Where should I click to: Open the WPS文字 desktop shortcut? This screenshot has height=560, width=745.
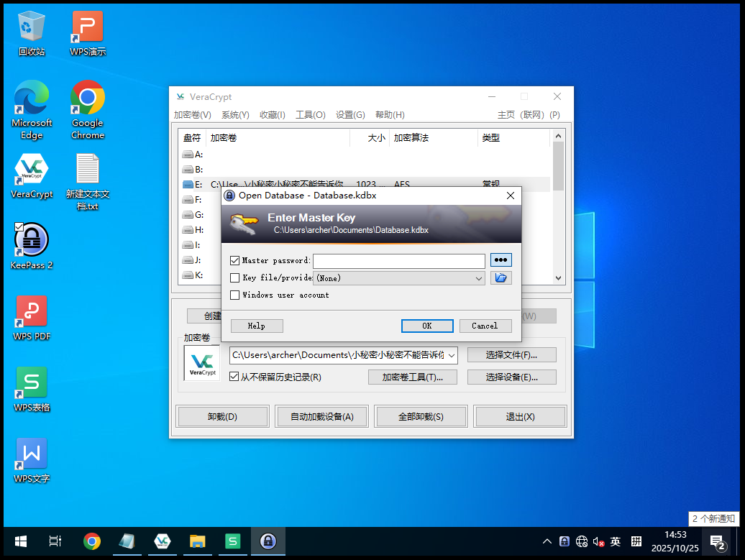(x=32, y=461)
